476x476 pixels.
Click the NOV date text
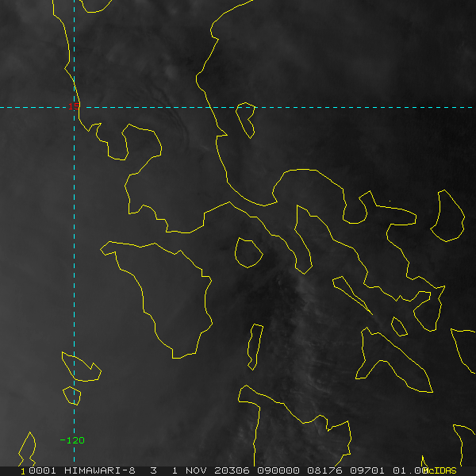pos(196,470)
